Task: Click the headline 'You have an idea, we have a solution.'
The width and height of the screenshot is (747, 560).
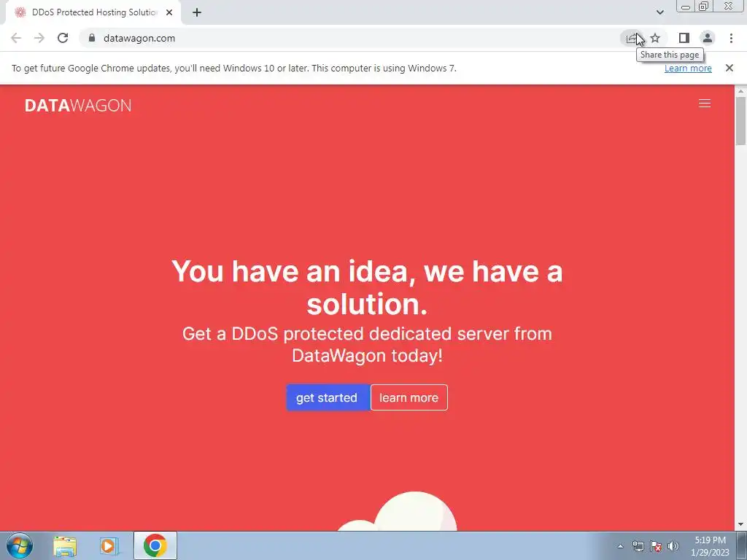Action: point(367,287)
